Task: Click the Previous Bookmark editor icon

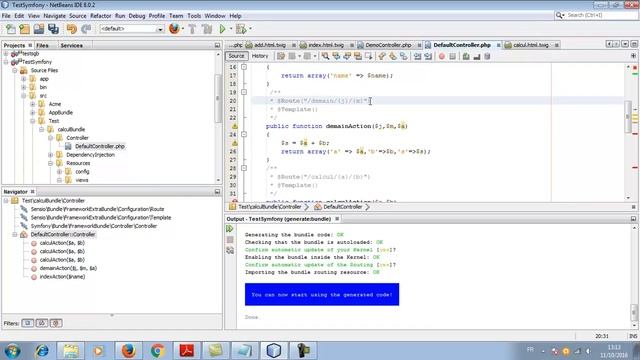Action: (x=382, y=56)
